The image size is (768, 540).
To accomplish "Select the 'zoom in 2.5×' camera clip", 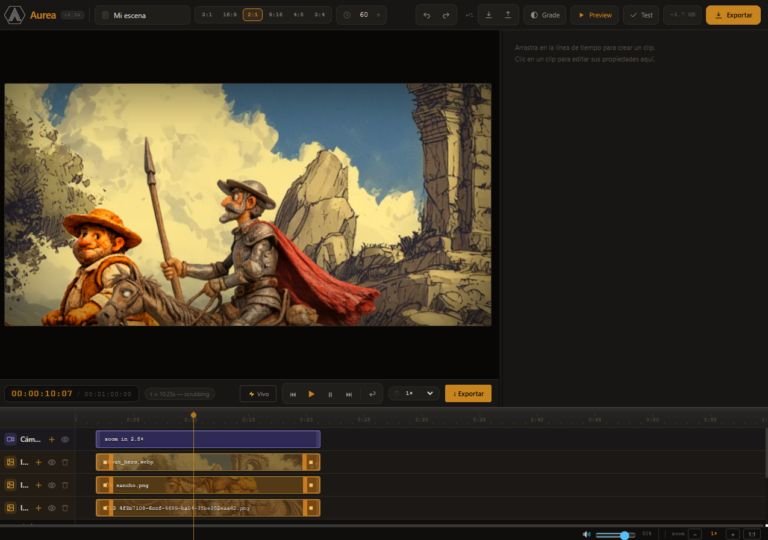I will pos(208,439).
